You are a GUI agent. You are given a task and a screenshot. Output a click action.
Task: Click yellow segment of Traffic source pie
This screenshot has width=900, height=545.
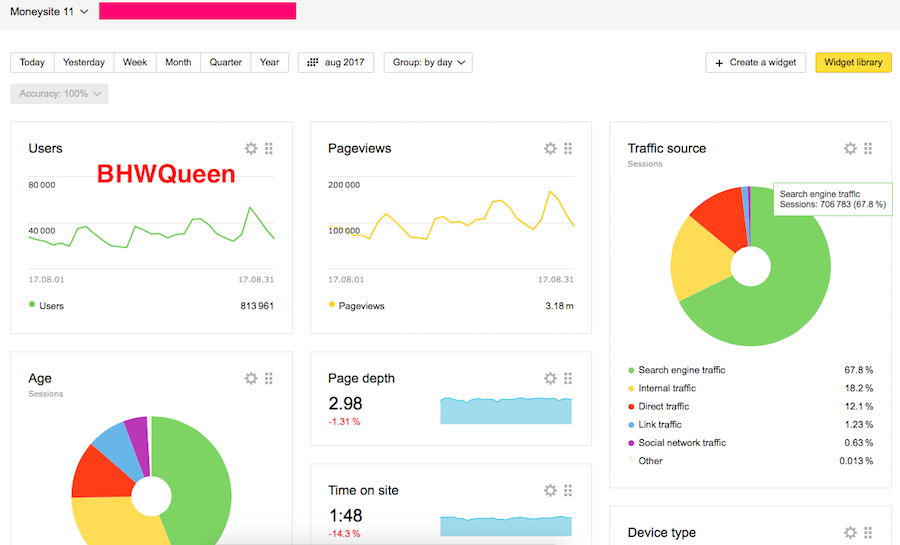(x=701, y=261)
